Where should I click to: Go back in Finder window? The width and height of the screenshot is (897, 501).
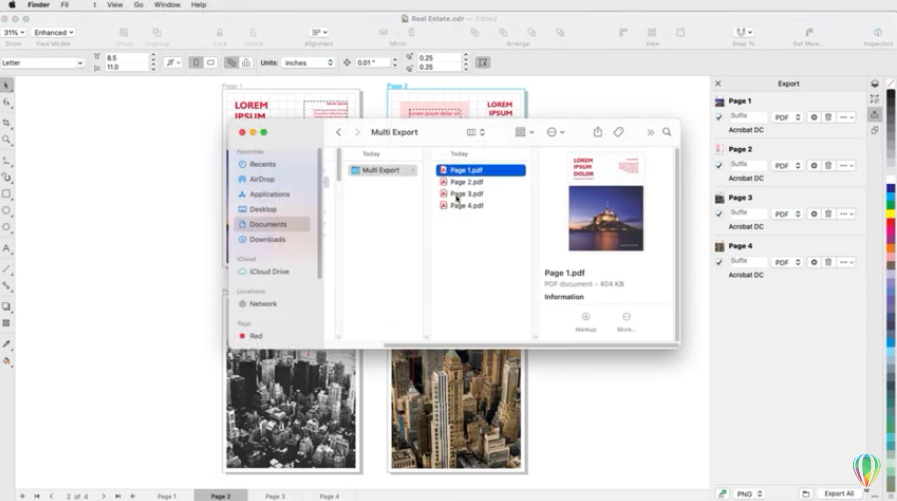339,132
